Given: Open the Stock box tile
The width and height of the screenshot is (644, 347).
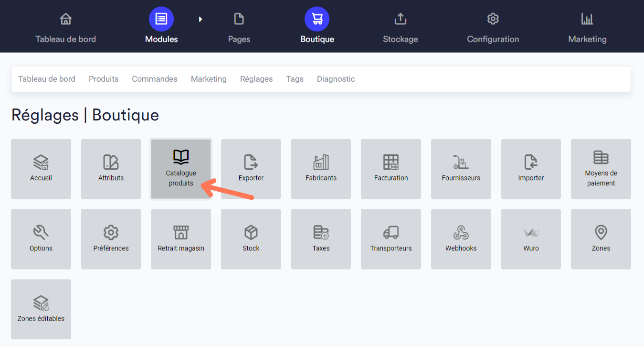Looking at the screenshot, I should pyautogui.click(x=251, y=239).
